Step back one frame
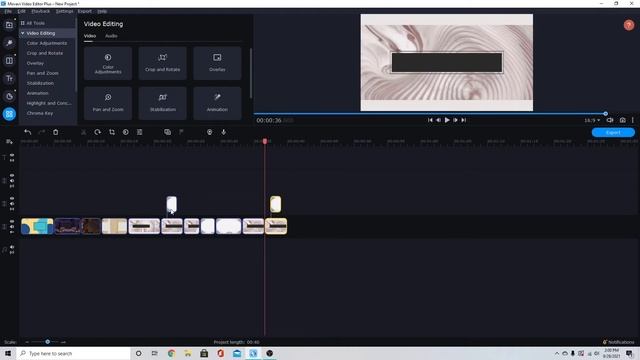This screenshot has width=640, height=360. [x=438, y=120]
